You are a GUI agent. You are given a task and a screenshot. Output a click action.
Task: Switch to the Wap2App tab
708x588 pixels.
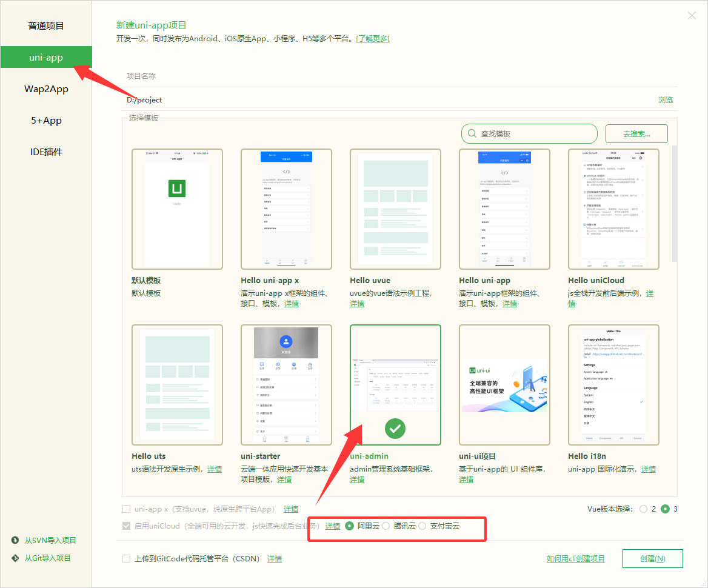click(x=46, y=89)
